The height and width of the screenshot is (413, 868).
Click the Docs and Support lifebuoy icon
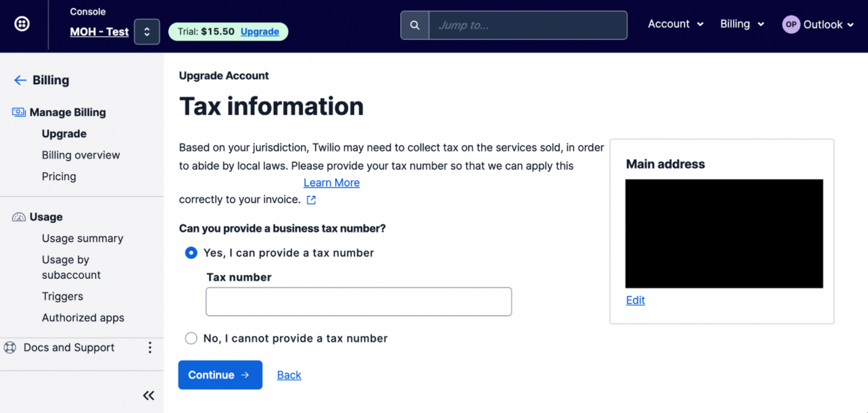click(10, 347)
